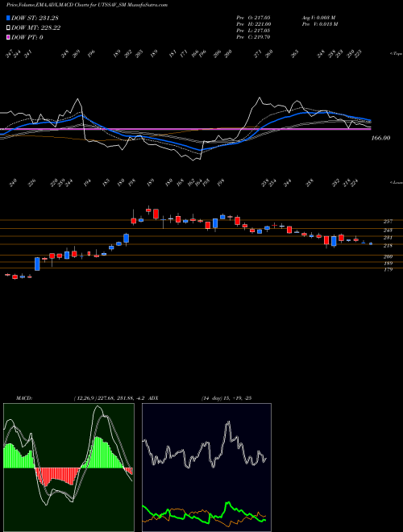Click the blue DOW ST legend swatch

click(8, 18)
